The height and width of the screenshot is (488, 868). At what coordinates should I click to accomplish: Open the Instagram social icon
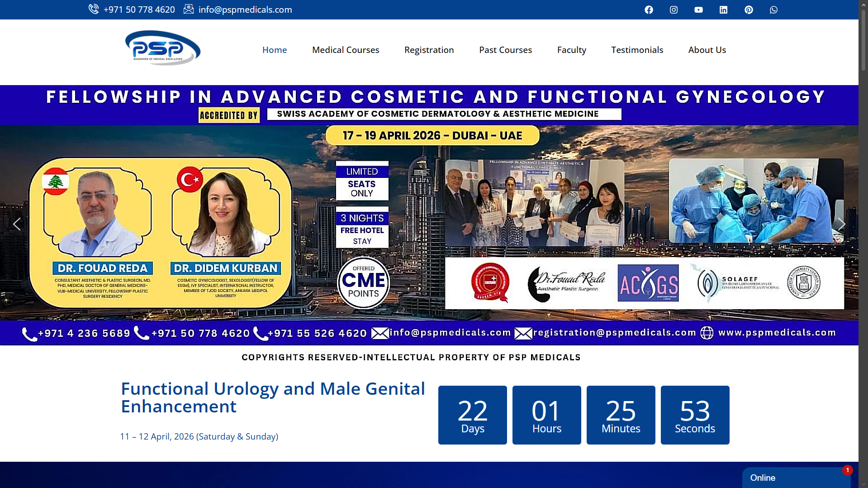(x=674, y=10)
